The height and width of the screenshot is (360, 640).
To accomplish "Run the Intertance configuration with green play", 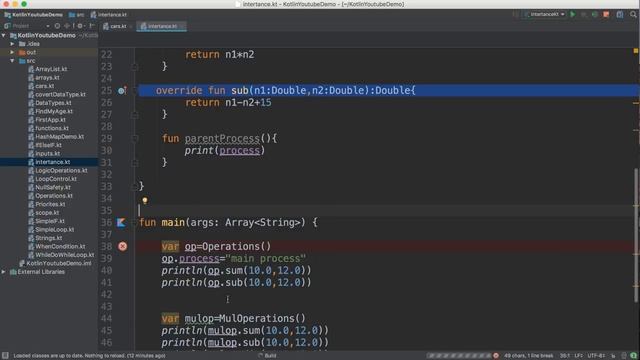I will pos(573,15).
